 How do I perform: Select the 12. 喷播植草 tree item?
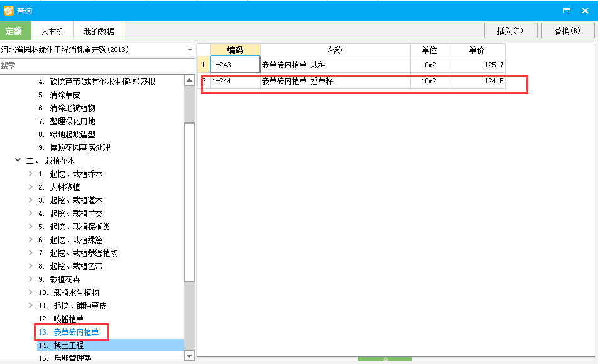[x=61, y=319]
